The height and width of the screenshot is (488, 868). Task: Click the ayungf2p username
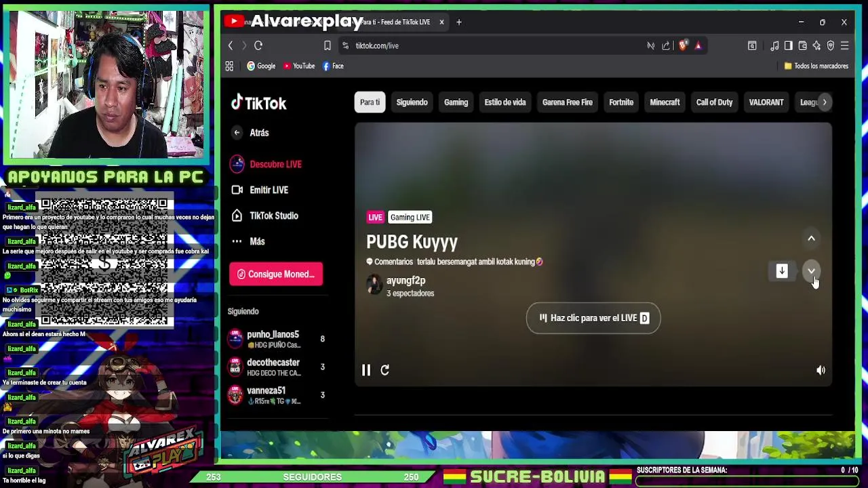click(406, 281)
